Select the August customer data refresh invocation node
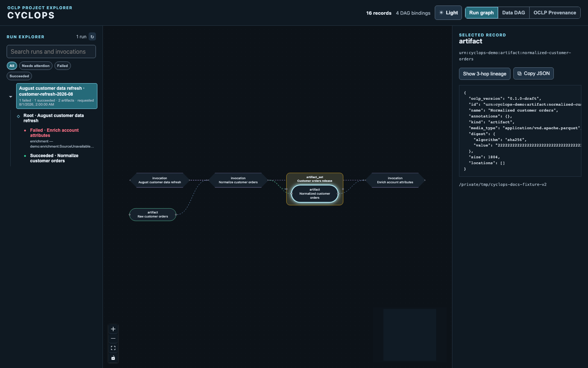This screenshot has height=368, width=588. coord(159,180)
